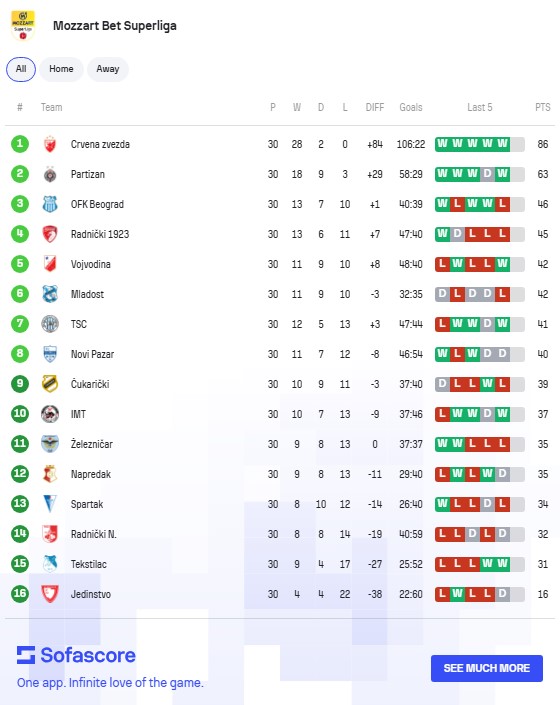Switch to the Home standings filter
This screenshot has height=705, width=560.
[x=61, y=69]
